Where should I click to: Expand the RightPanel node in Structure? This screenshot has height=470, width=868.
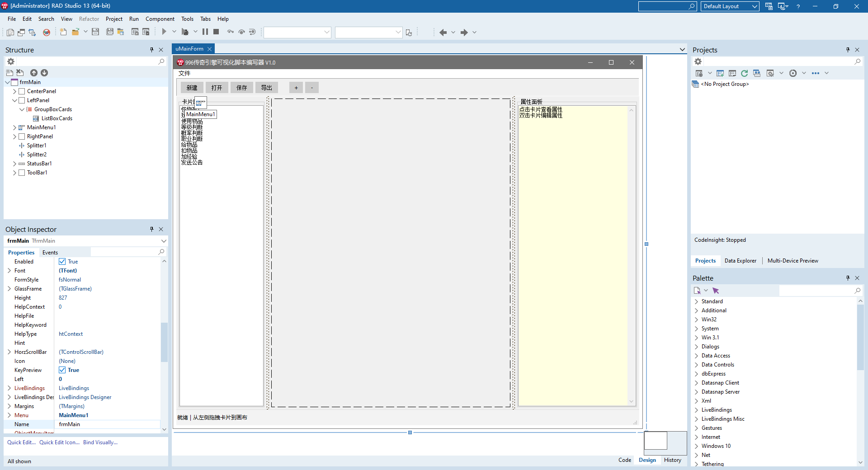click(14, 136)
